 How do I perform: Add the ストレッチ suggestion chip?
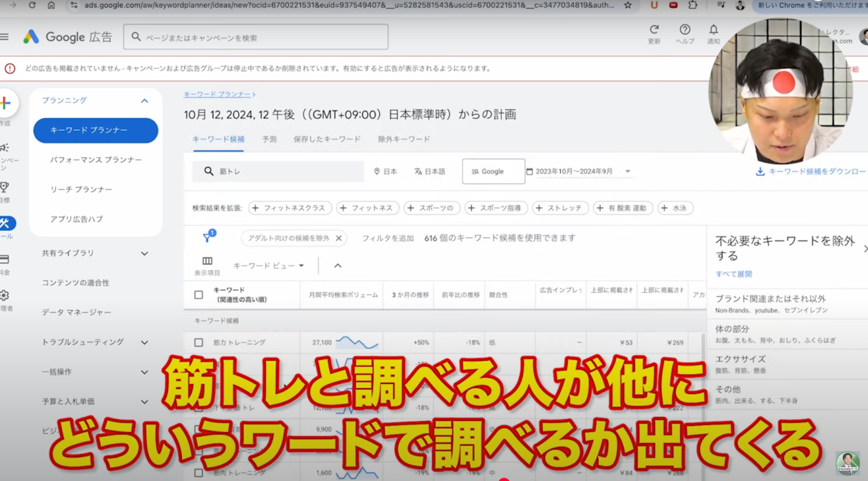560,208
